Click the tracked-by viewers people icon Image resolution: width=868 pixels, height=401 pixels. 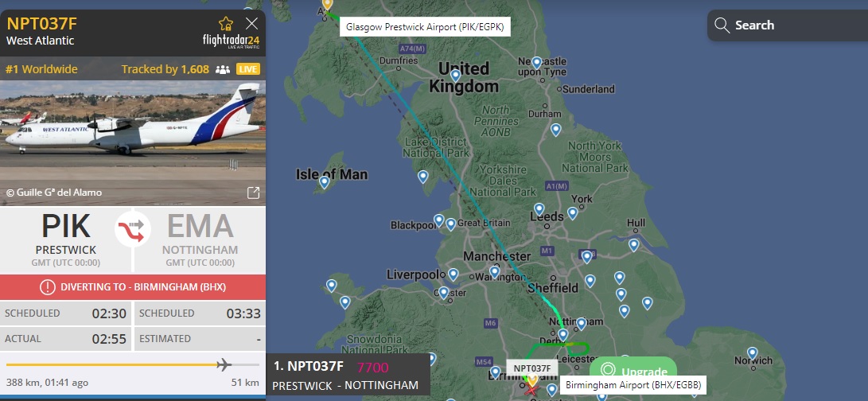[223, 70]
